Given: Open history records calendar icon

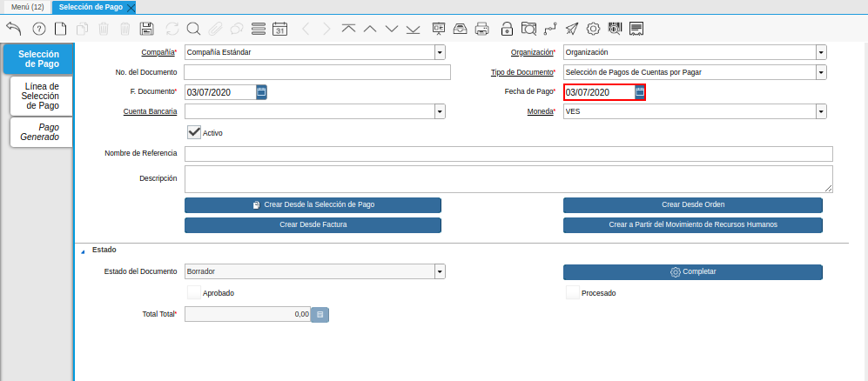Looking at the screenshot, I should point(280,28).
